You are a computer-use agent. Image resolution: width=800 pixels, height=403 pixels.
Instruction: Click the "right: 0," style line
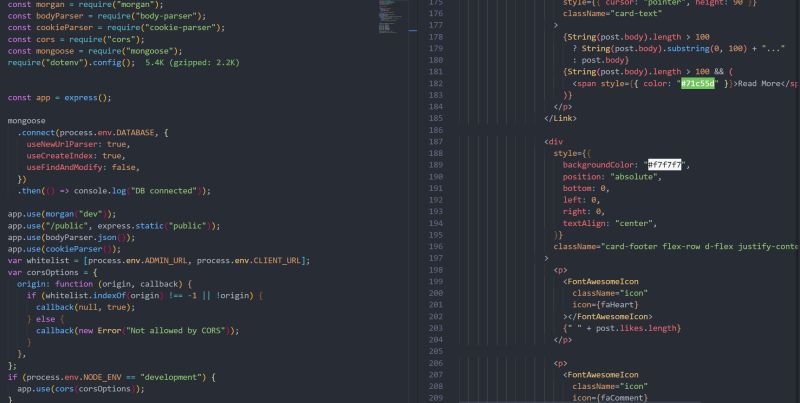tap(584, 212)
